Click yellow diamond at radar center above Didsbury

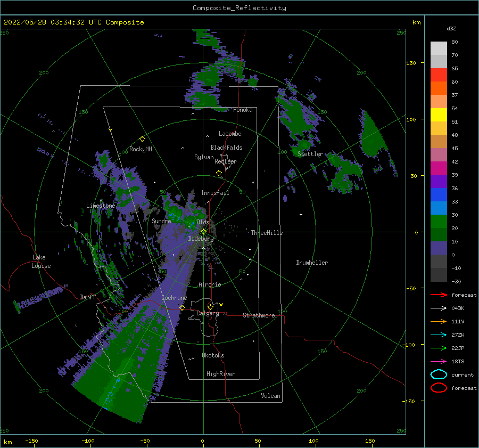203,232
